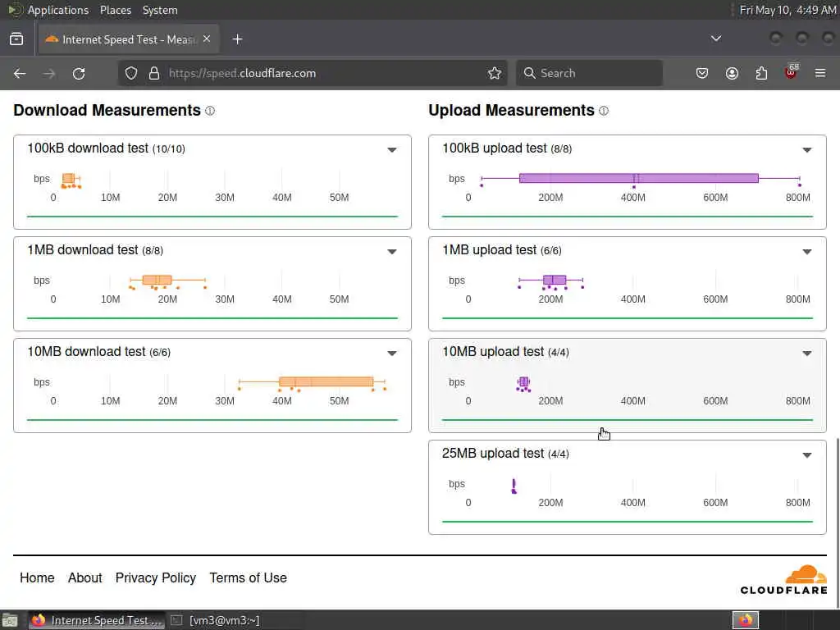Open the Firefox hamburger menu
The height and width of the screenshot is (630, 840).
click(820, 73)
